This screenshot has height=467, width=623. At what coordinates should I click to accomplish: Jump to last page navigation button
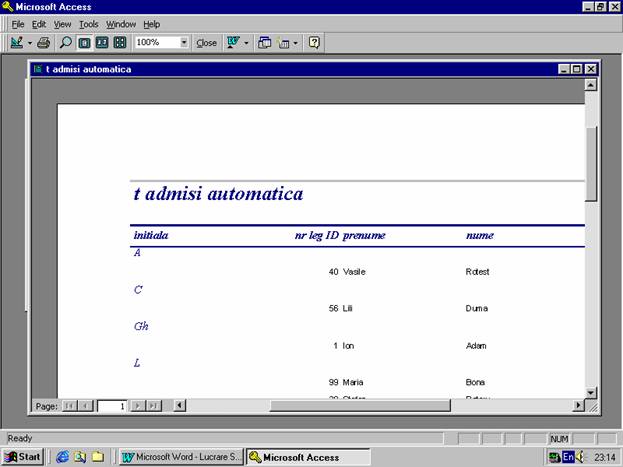click(x=153, y=406)
